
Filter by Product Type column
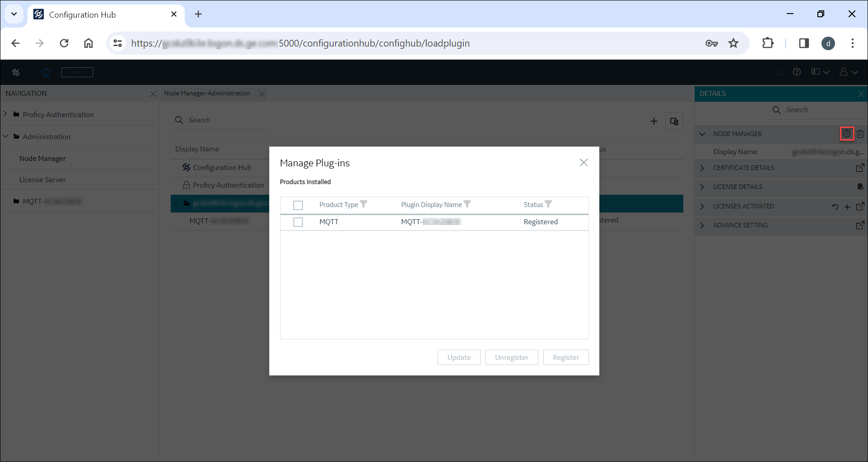(x=364, y=204)
